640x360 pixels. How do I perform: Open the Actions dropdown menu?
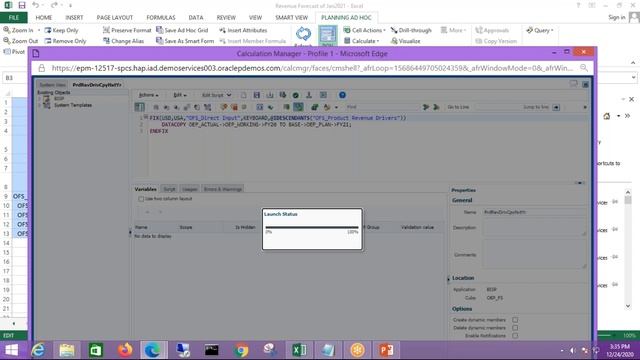148,95
